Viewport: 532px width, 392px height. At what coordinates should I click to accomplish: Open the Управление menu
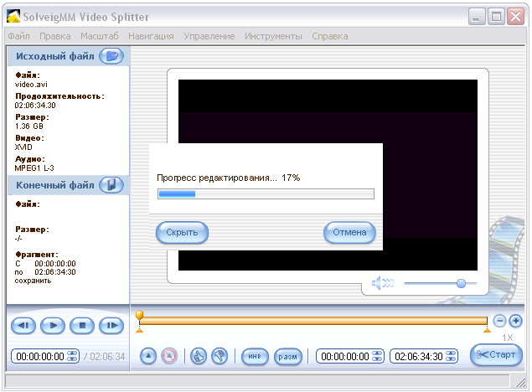point(209,36)
